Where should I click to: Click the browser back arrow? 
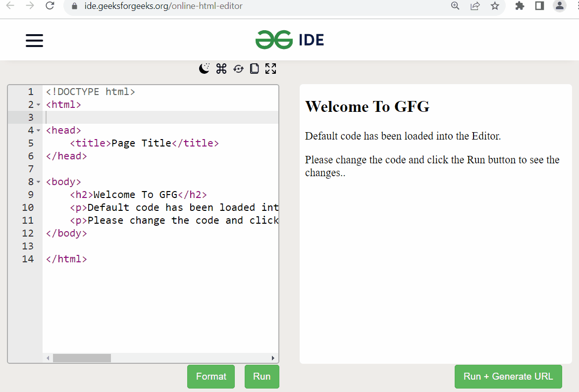(x=10, y=6)
